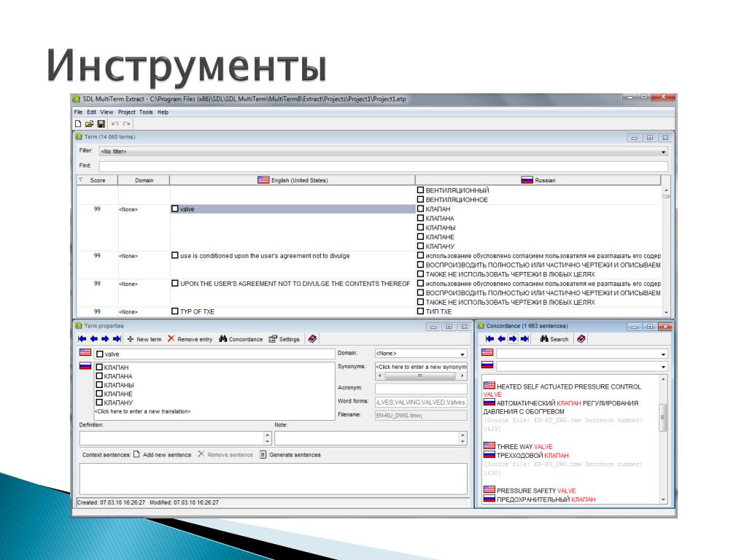Click the Synonyms field to enter synonym
The width and height of the screenshot is (747, 560).
[x=421, y=367]
